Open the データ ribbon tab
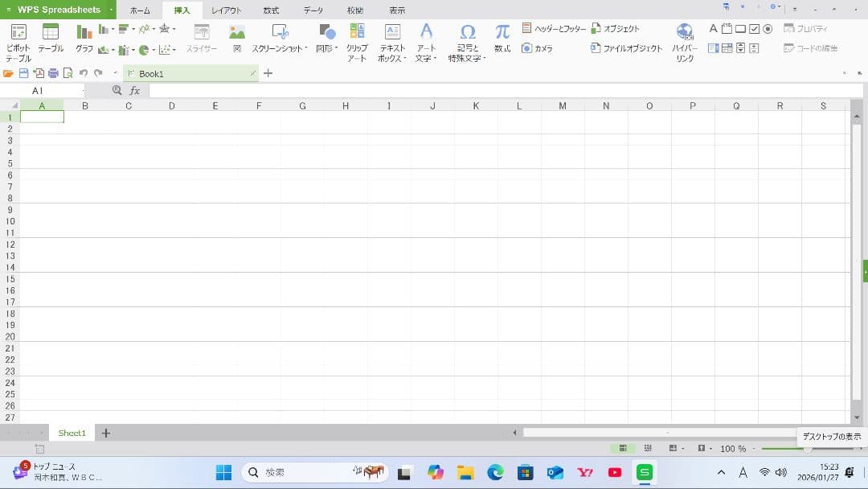This screenshot has width=868, height=489. [313, 10]
